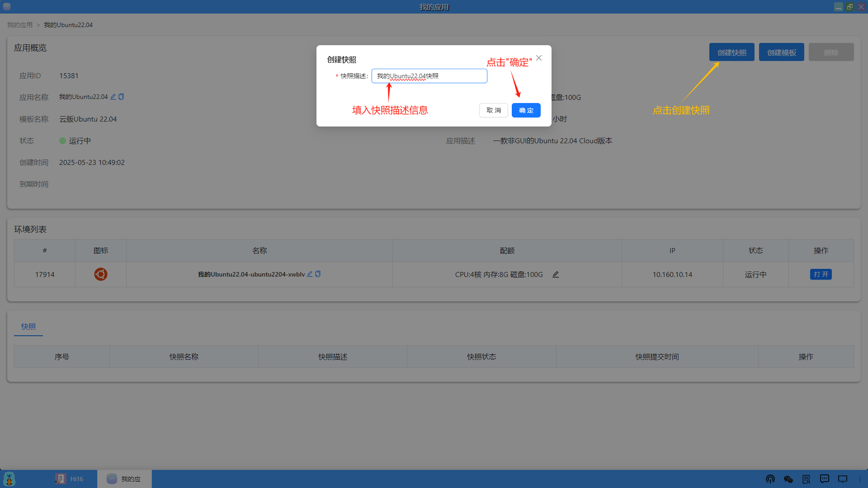868x488 pixels.
Task: Click the copy icon beside the app name
Action: (x=120, y=97)
